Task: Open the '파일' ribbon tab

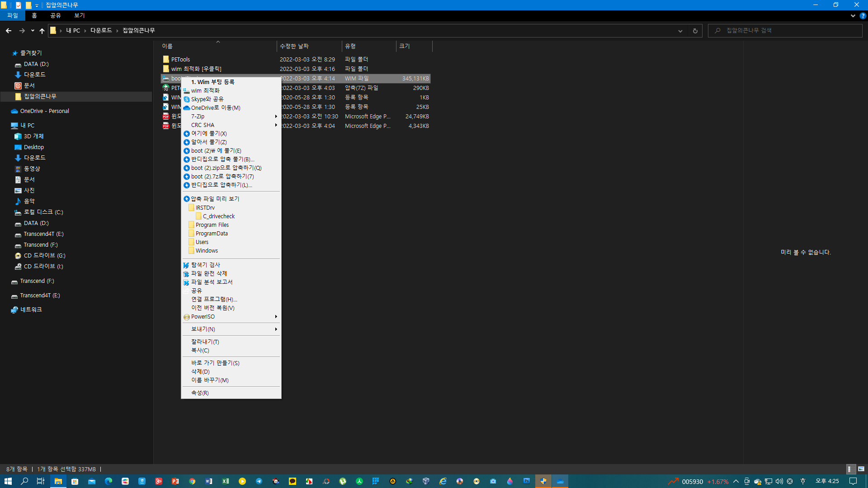Action: [12, 15]
